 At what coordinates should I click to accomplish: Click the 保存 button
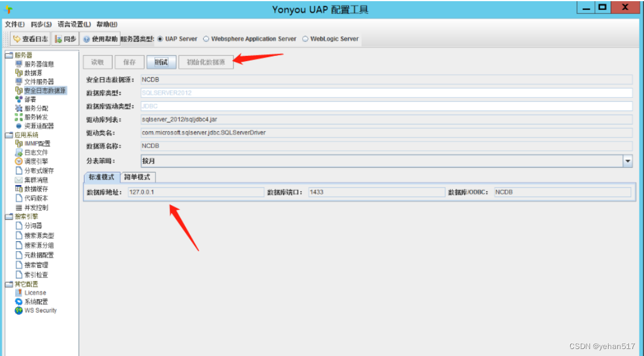[x=129, y=62]
